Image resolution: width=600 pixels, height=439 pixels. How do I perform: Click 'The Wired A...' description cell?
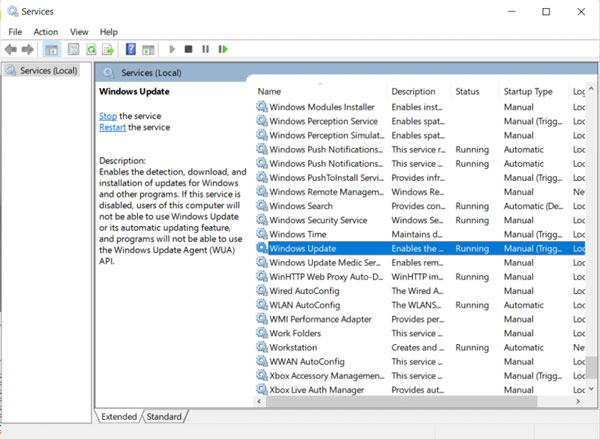(417, 291)
